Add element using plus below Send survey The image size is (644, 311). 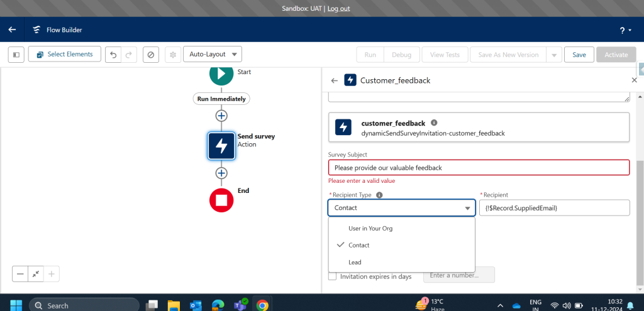(x=221, y=173)
